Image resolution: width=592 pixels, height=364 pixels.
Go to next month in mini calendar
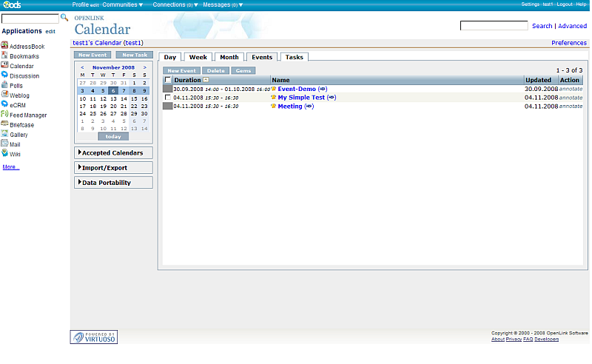144,67
